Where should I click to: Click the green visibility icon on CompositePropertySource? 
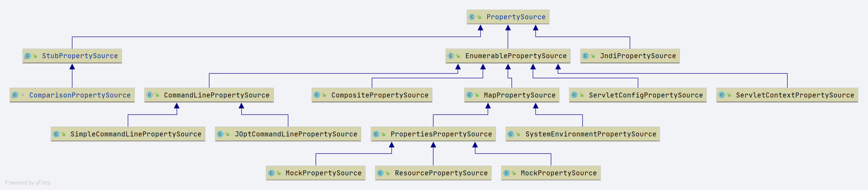[x=324, y=95]
